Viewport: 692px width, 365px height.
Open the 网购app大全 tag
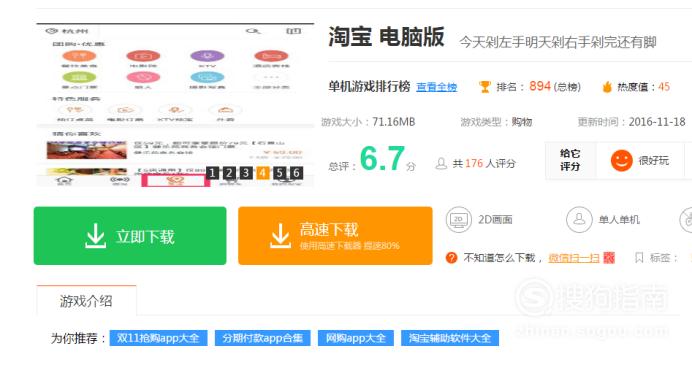pos(356,338)
